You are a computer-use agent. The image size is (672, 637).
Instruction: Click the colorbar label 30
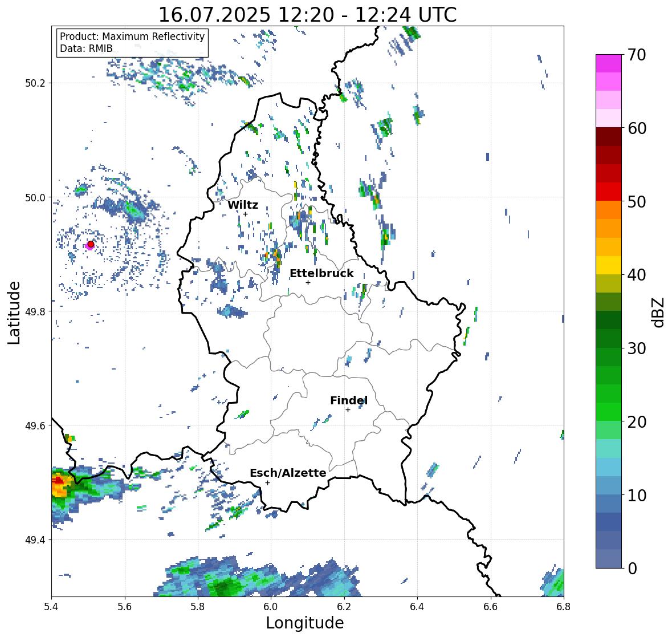point(637,348)
